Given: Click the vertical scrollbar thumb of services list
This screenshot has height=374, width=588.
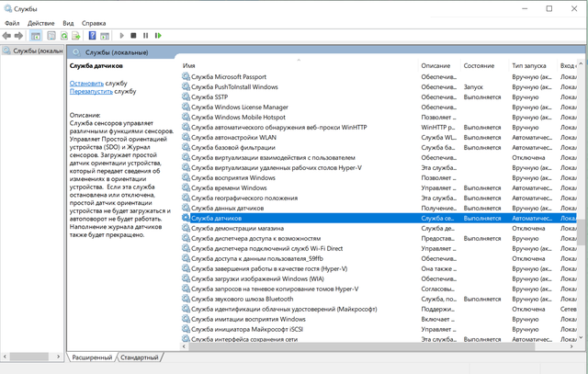Looking at the screenshot, I should [581, 232].
